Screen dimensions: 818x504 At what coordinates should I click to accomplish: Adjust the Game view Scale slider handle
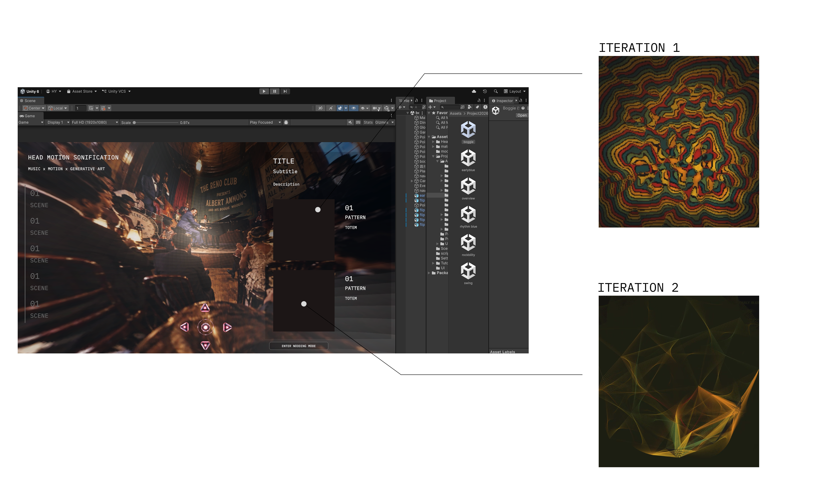[x=134, y=123]
